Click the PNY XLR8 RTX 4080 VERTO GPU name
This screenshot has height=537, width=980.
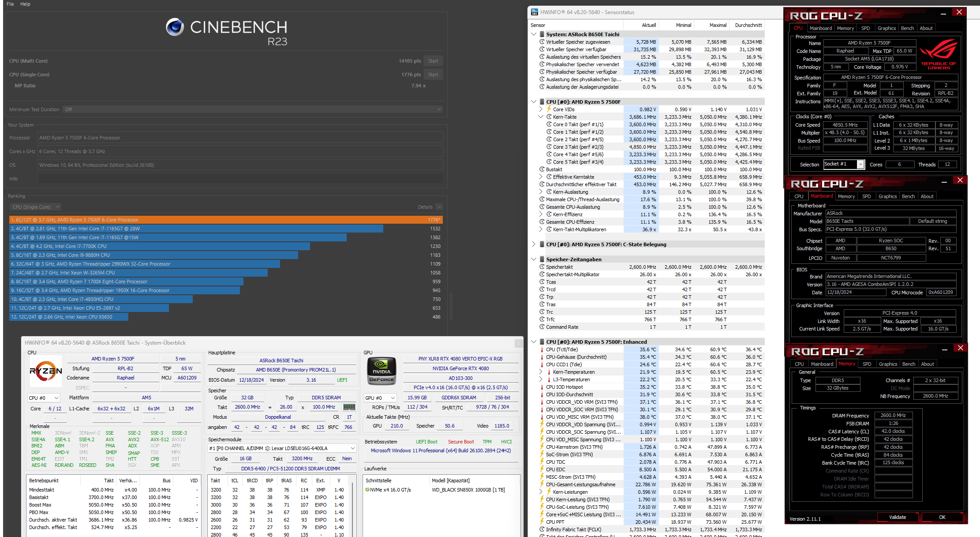(460, 359)
